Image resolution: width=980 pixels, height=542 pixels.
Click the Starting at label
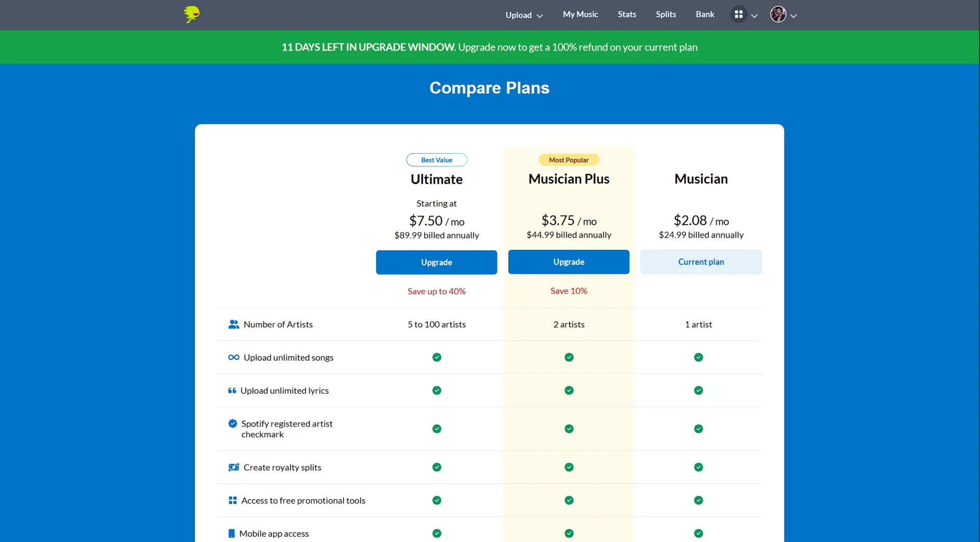coord(437,204)
